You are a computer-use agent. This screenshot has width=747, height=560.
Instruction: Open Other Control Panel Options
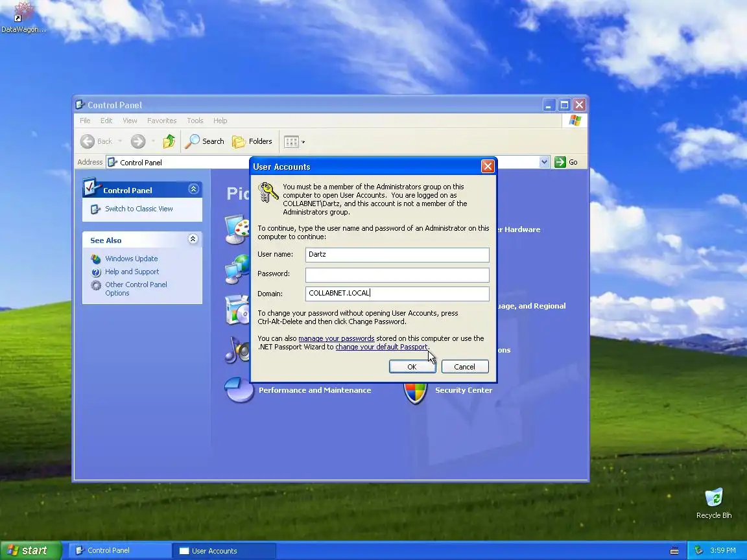[x=136, y=288]
